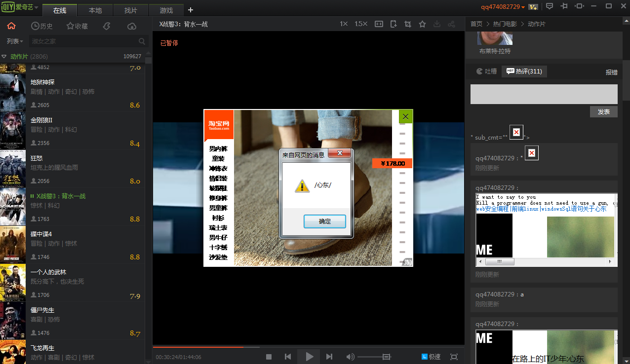Select X战警3：背水一战 in the list

tap(72, 206)
